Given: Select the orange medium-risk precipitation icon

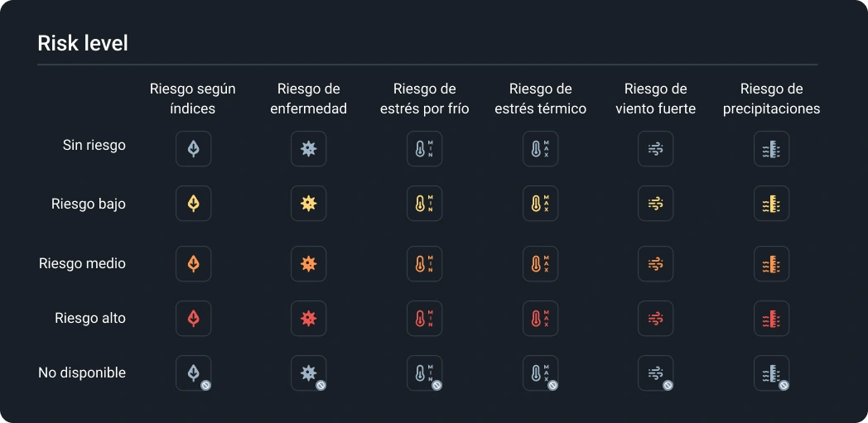Looking at the screenshot, I should coord(771,264).
